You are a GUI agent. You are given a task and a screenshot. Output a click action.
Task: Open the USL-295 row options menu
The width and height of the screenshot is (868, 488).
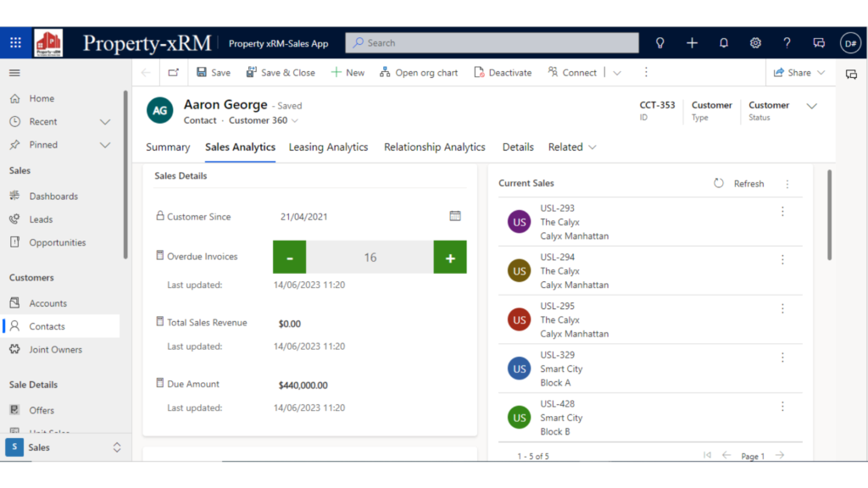click(x=782, y=308)
